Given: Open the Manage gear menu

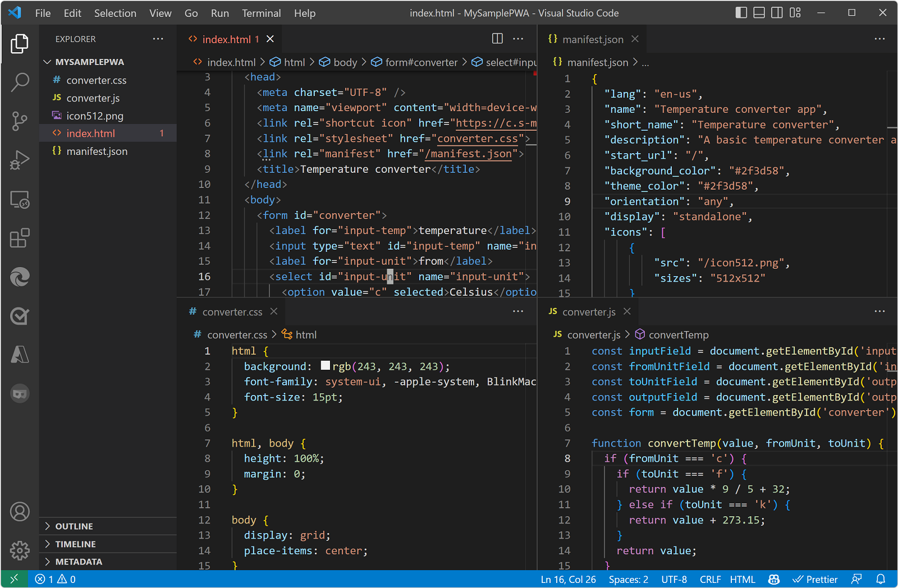Looking at the screenshot, I should tap(20, 550).
